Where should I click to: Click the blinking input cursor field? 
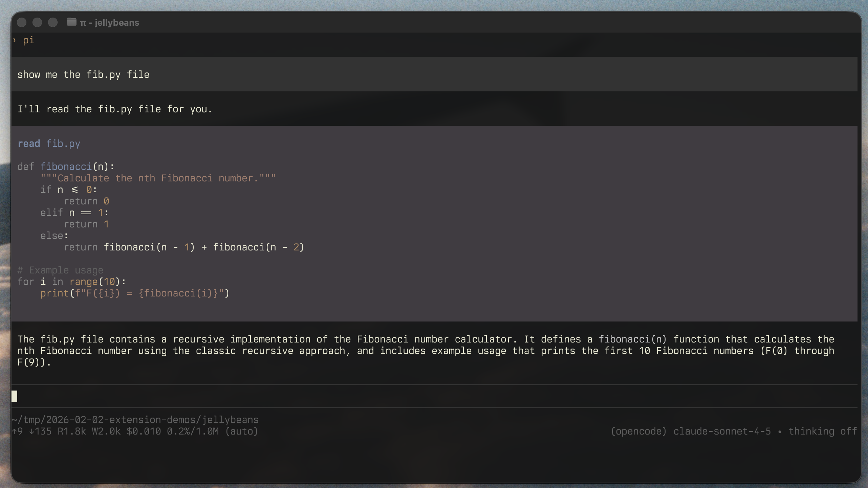(x=15, y=396)
